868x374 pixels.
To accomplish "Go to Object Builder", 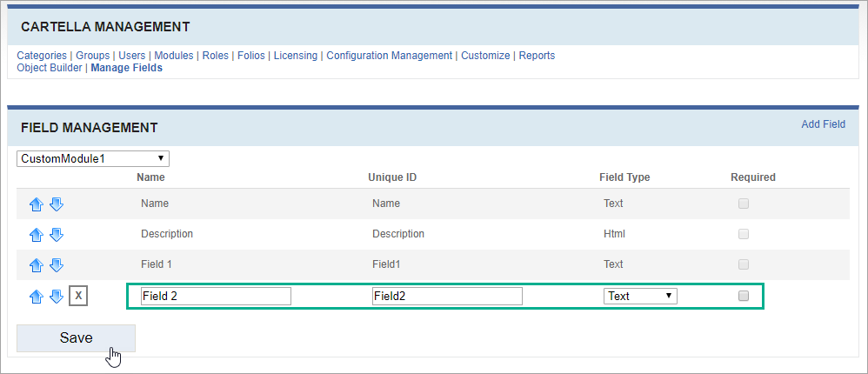I will (50, 68).
